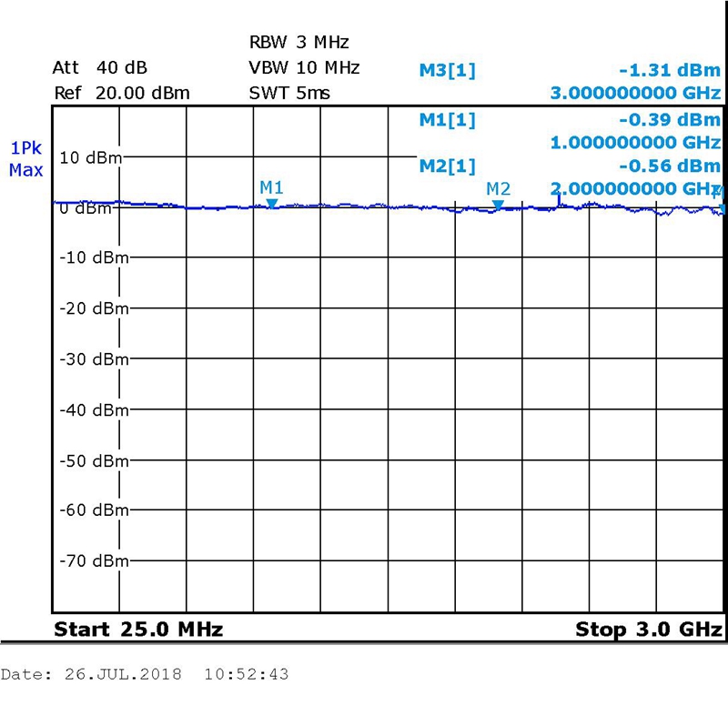Click the RBW 3 MHz setting
This screenshot has width=728, height=706.
298,43
